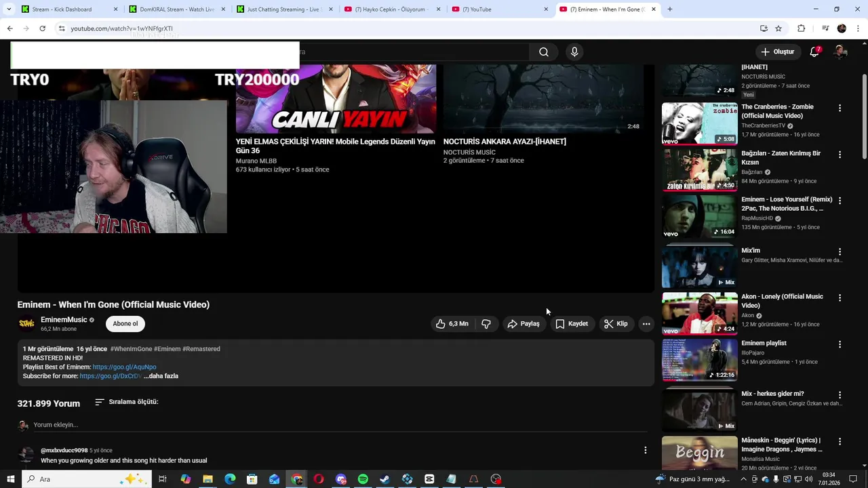Click the Yorum ekleyin comment field

click(x=339, y=425)
